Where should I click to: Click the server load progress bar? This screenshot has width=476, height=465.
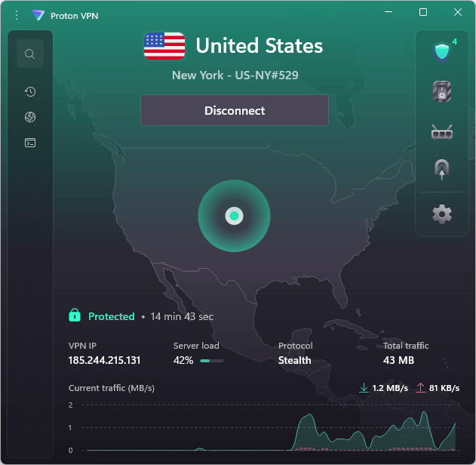pyautogui.click(x=211, y=361)
